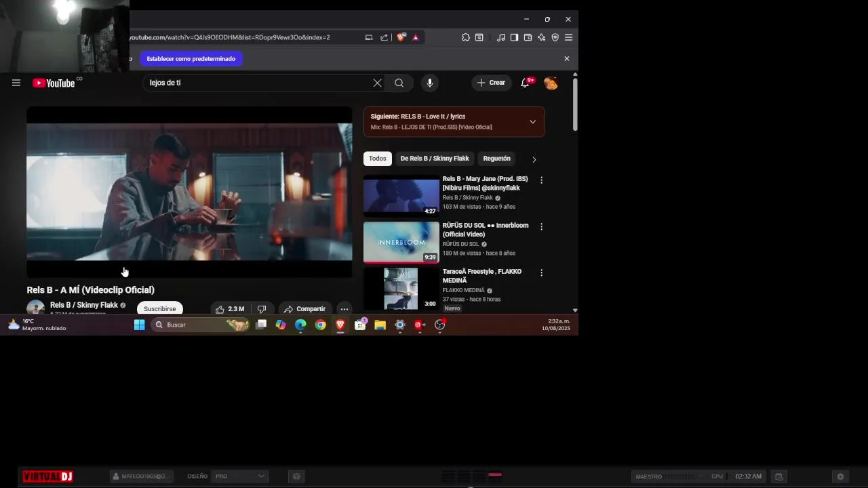Open the taskbar clock showing 2:32 a.m.

(556, 325)
